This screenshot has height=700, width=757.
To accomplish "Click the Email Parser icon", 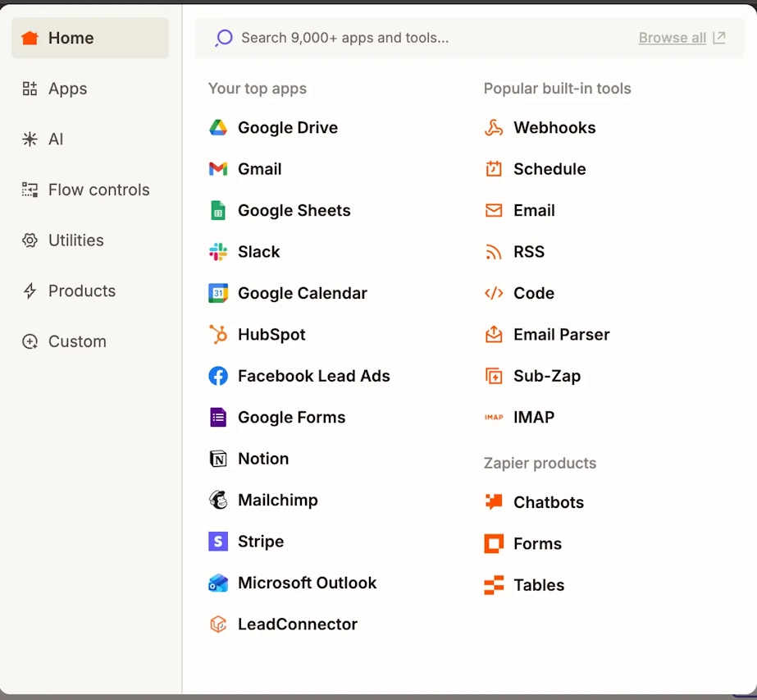I will [x=494, y=334].
